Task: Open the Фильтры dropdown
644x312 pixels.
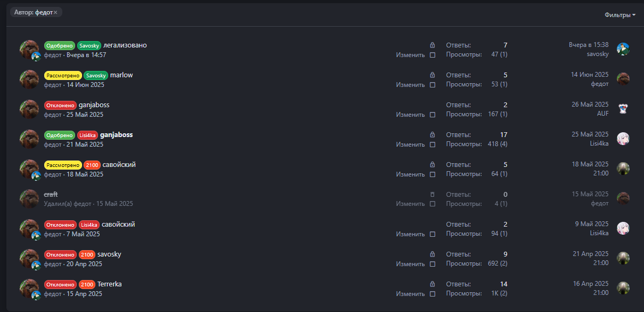Action: coord(620,15)
